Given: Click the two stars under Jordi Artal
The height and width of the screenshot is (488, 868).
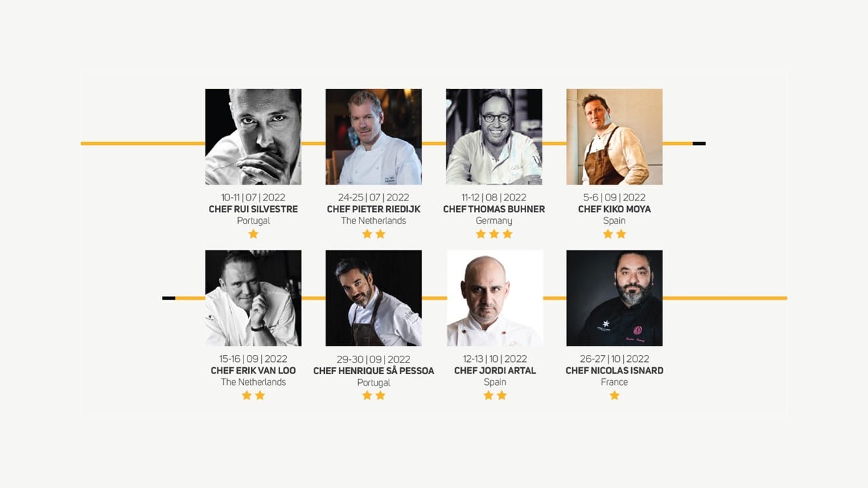Looking at the screenshot, I should pos(495,395).
